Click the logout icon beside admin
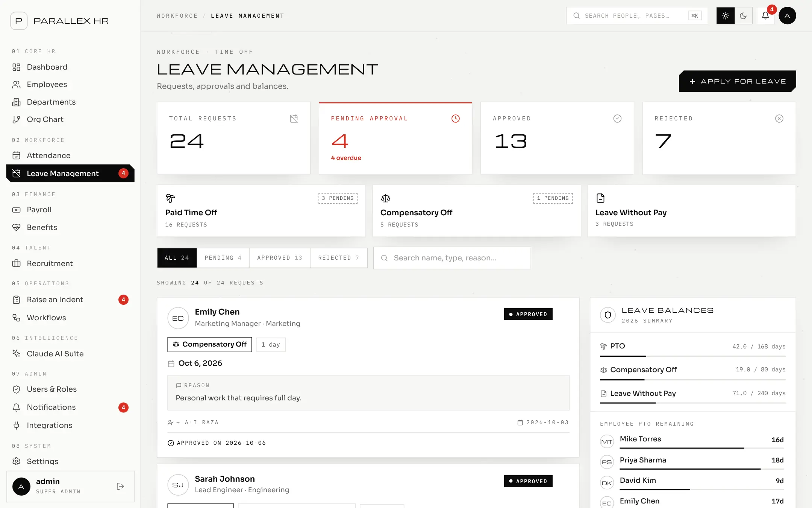 click(120, 486)
